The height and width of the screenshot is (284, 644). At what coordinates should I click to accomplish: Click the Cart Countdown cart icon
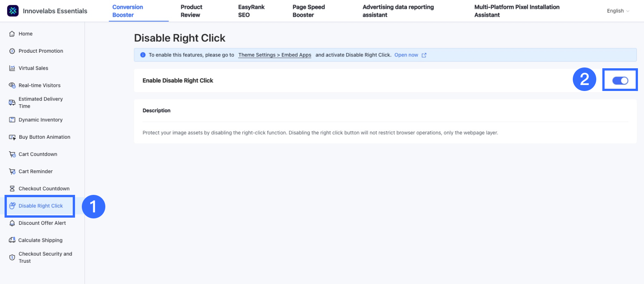tap(12, 154)
